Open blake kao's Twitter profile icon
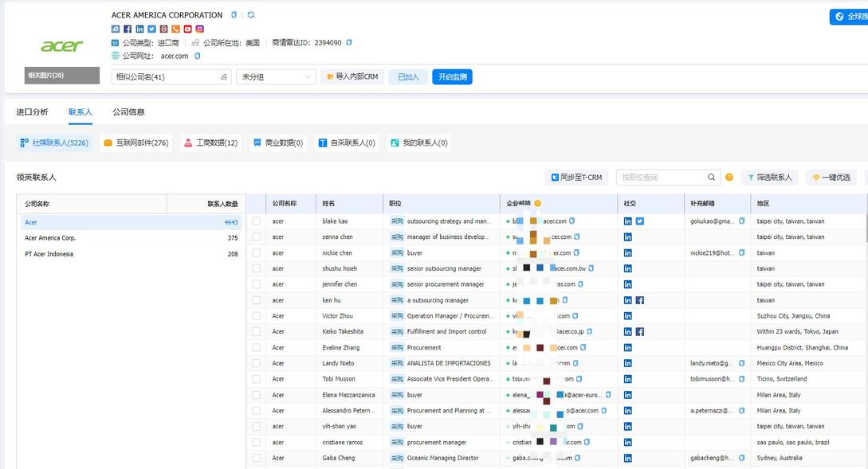Viewport: 868px width, 469px height. (x=639, y=221)
